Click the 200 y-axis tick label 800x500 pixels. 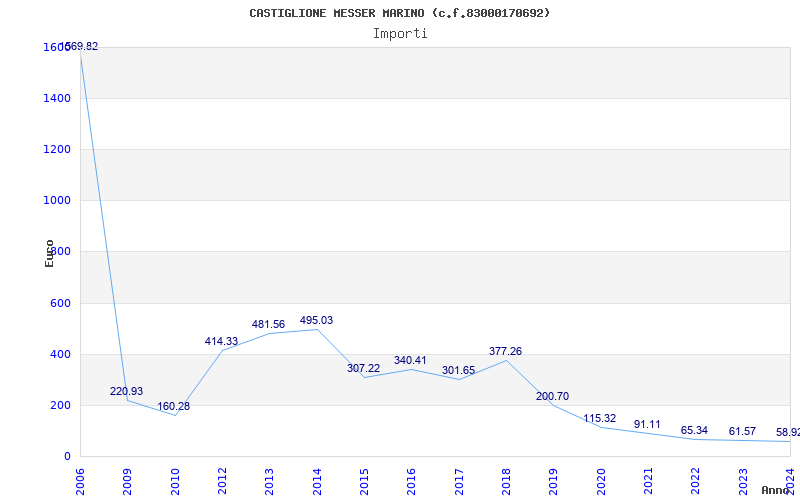(60, 405)
